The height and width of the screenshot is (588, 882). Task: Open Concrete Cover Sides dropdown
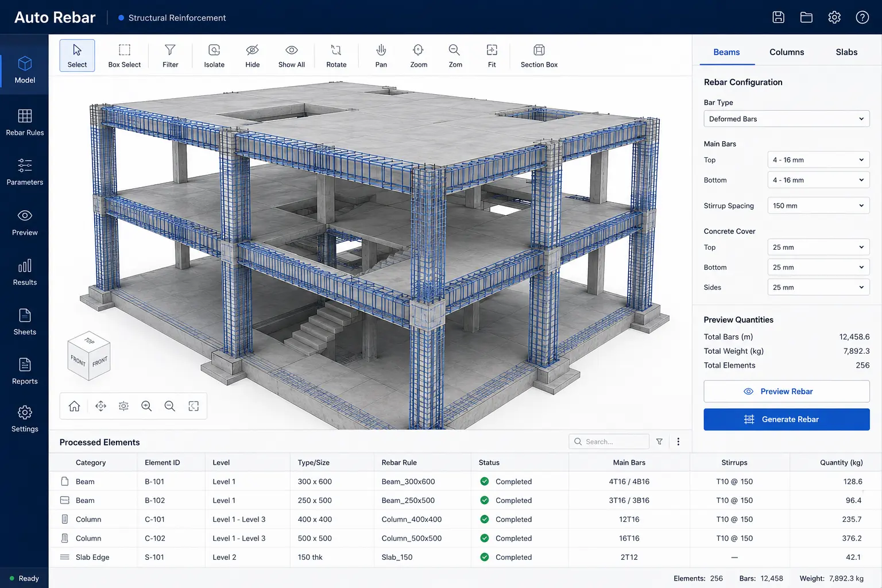tap(818, 287)
